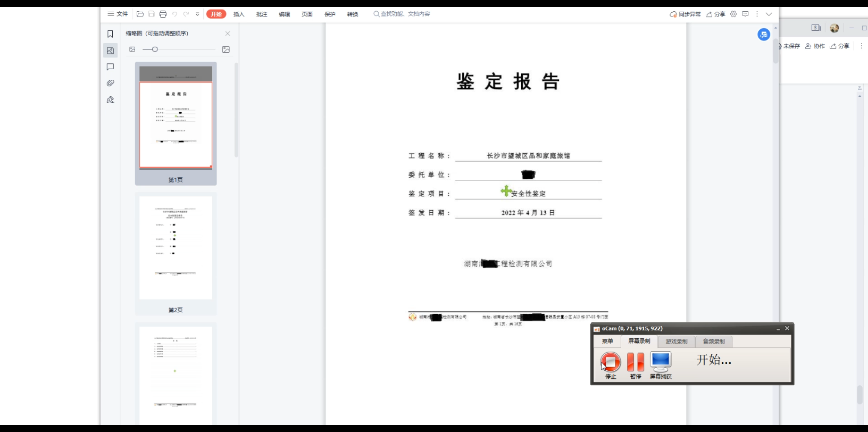Image resolution: width=868 pixels, height=432 pixels.
Task: Click 分享 in the background window
Action: 840,46
